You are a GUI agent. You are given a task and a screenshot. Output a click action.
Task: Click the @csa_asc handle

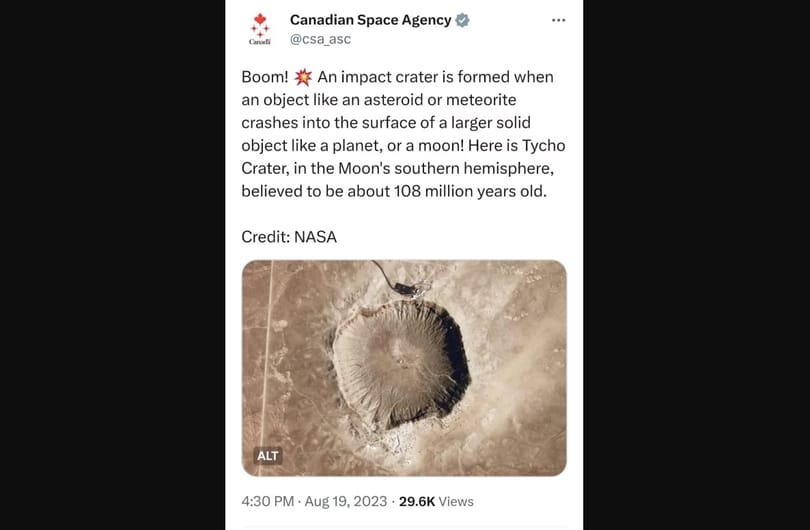pyautogui.click(x=320, y=39)
